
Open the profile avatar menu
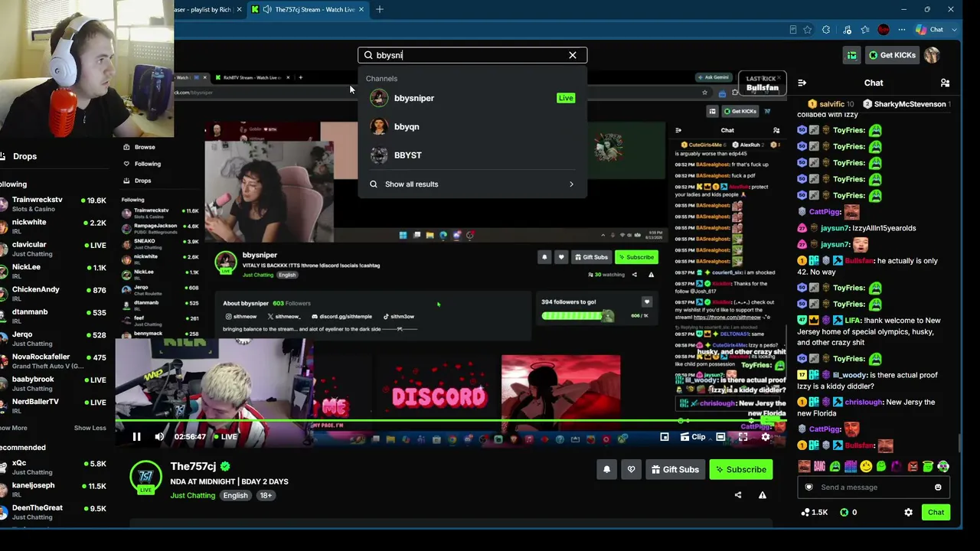(x=932, y=55)
